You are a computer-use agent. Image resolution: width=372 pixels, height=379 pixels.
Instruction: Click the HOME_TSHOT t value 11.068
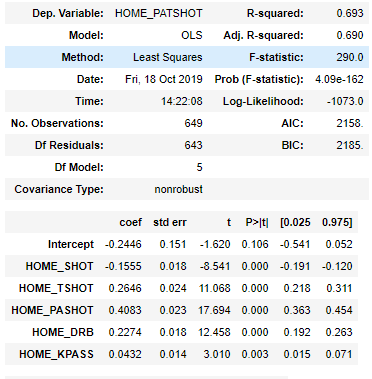coord(214,288)
